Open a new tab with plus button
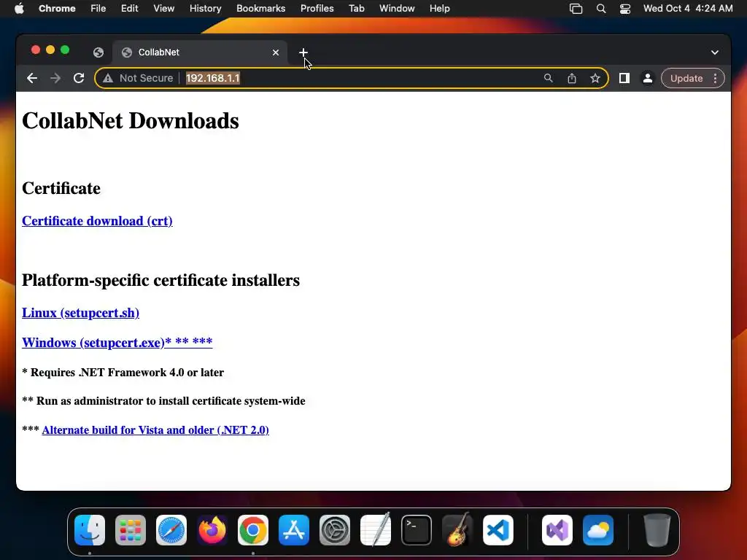This screenshot has height=560, width=747. coord(303,52)
